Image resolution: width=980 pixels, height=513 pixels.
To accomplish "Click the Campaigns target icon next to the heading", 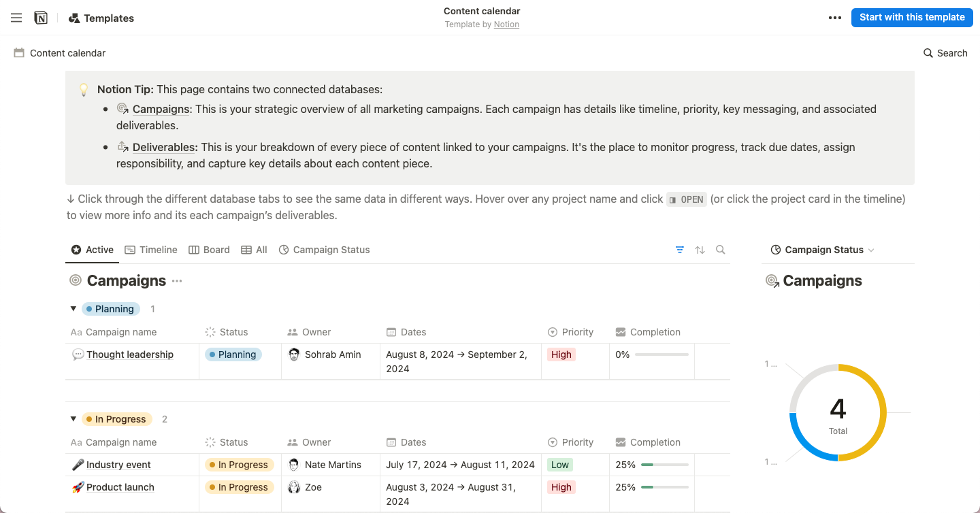I will pos(75,280).
